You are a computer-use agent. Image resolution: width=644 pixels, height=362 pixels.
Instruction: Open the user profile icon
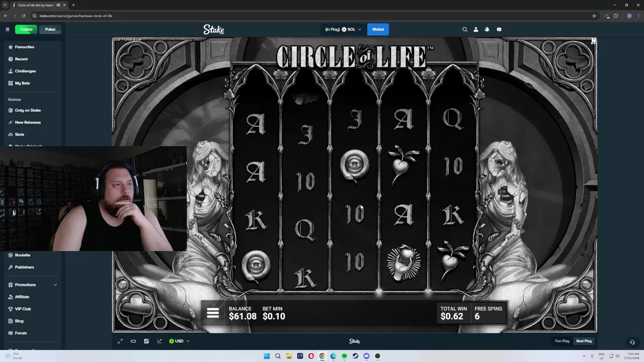[x=476, y=29]
